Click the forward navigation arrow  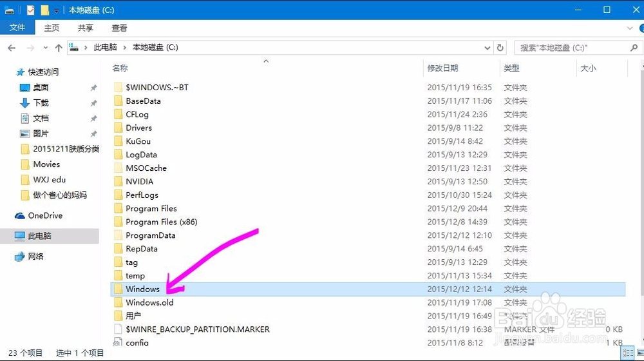(x=30, y=48)
